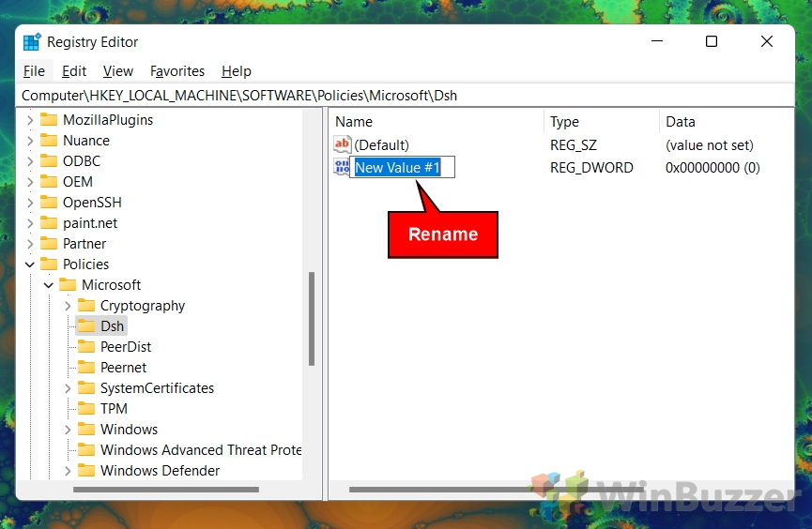The height and width of the screenshot is (529, 812).
Task: Click the Nuance folder icon
Action: (49, 141)
